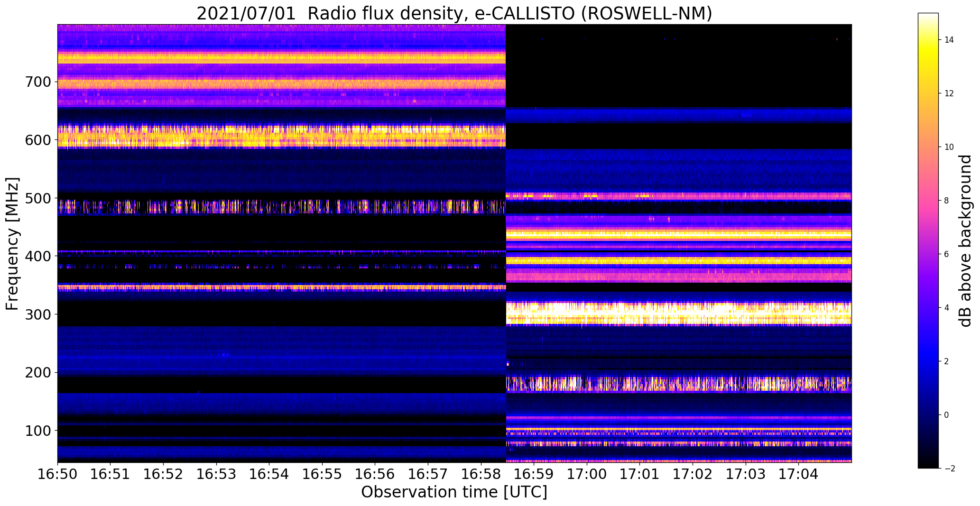Click the 17:04 time tick label
980x506 pixels.
(x=799, y=474)
